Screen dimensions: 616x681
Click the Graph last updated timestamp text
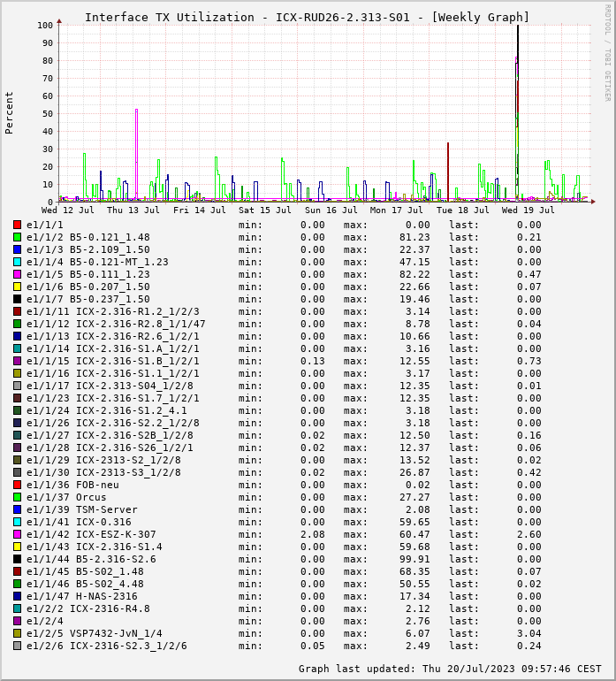[450, 669]
